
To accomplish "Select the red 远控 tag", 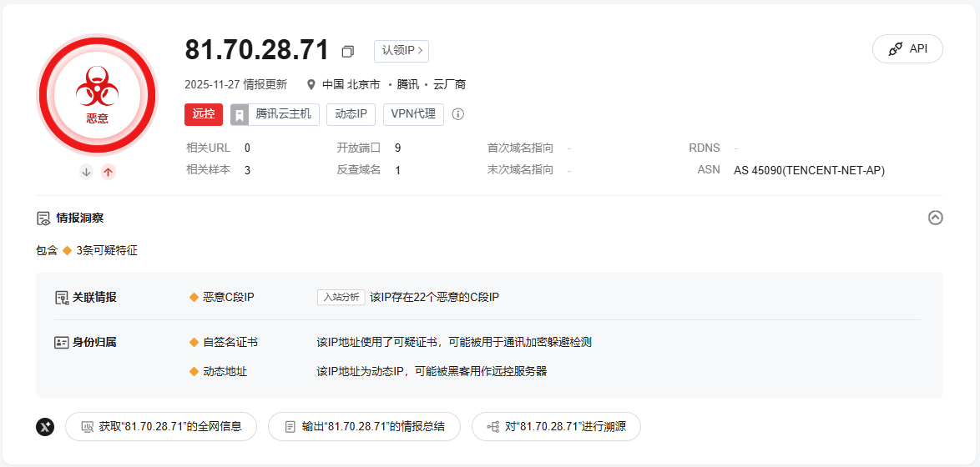I will click(204, 114).
